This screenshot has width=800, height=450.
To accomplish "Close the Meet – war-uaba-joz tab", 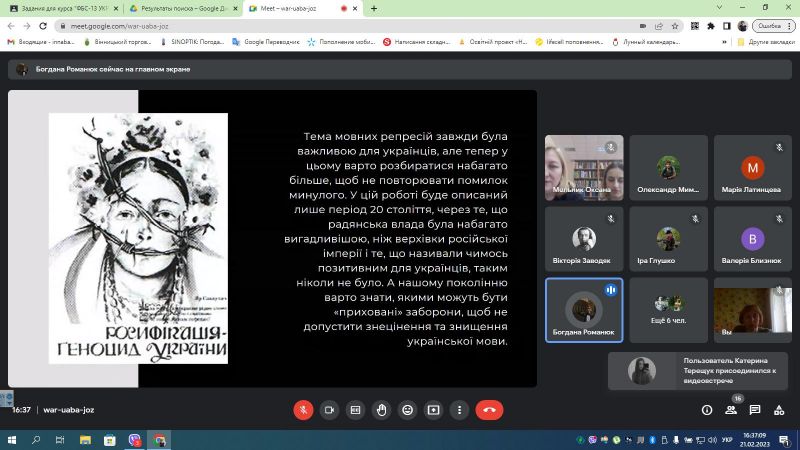I will coord(355,8).
